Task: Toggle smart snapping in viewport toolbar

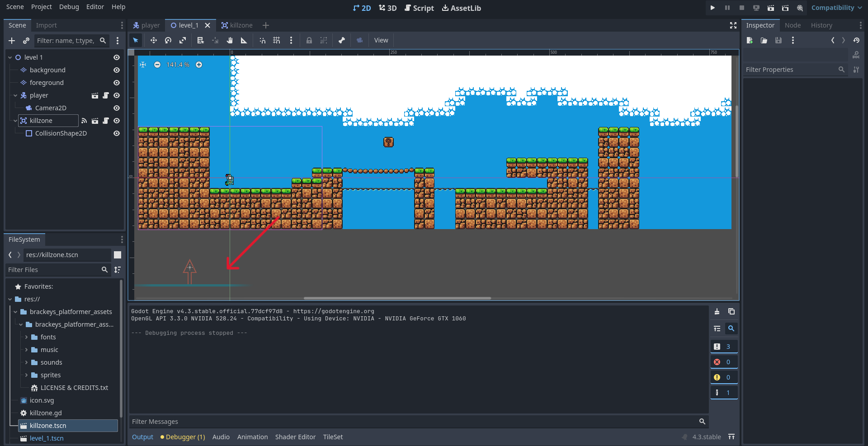Action: click(262, 40)
